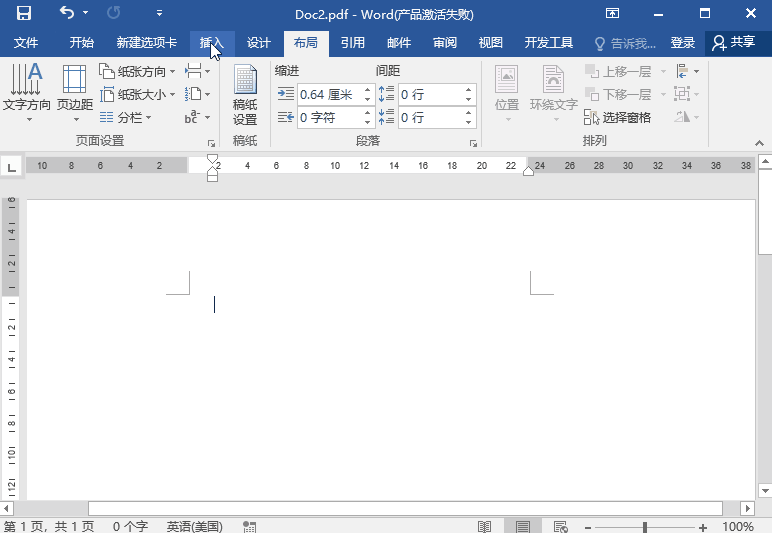Click the word count 0 个字
Viewport: 772px width, 533px height.
(x=130, y=526)
